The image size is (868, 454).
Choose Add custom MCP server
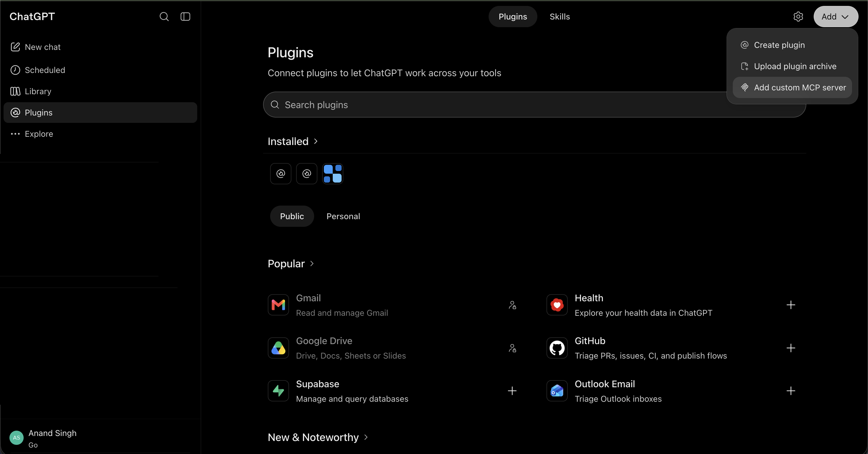792,87
